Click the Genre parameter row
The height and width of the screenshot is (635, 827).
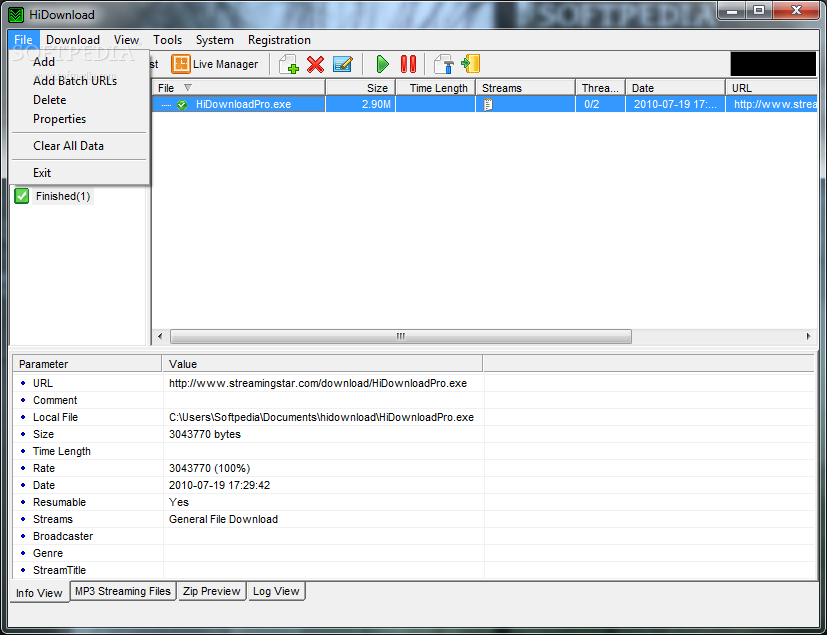coord(414,553)
